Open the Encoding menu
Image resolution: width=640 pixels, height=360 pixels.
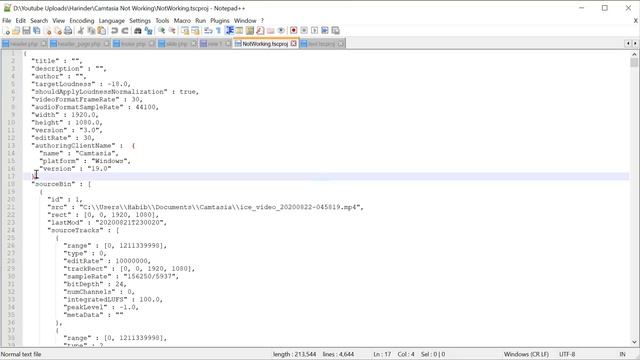coord(82,20)
